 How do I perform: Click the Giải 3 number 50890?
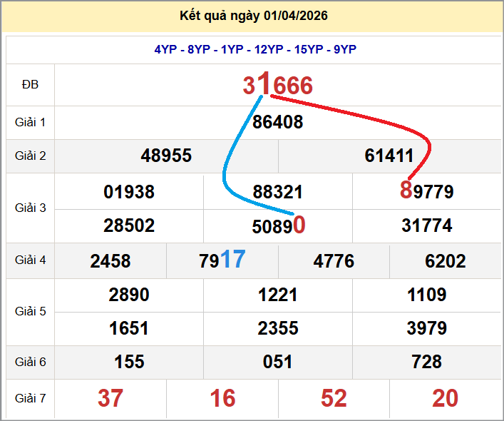pos(279,225)
